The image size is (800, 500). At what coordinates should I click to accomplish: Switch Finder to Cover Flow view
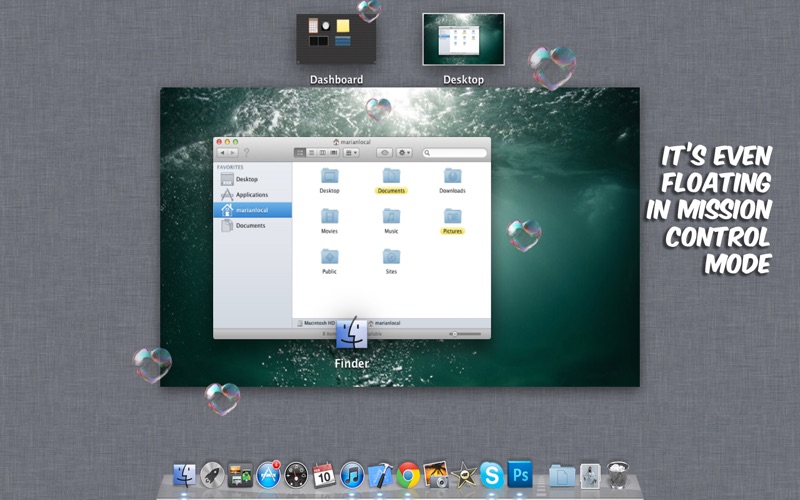(334, 153)
